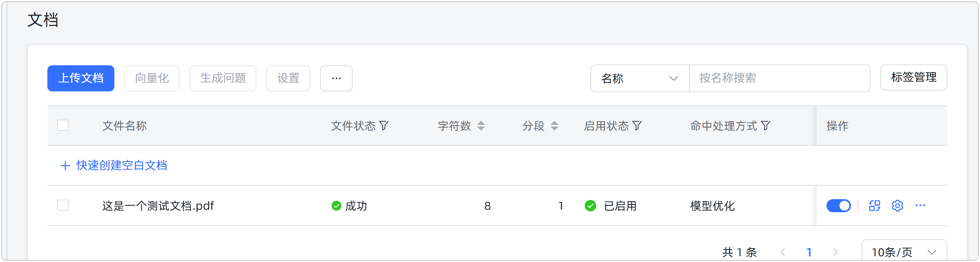Click the 上传文档 button
Screen dimensions: 980x262
click(x=81, y=78)
